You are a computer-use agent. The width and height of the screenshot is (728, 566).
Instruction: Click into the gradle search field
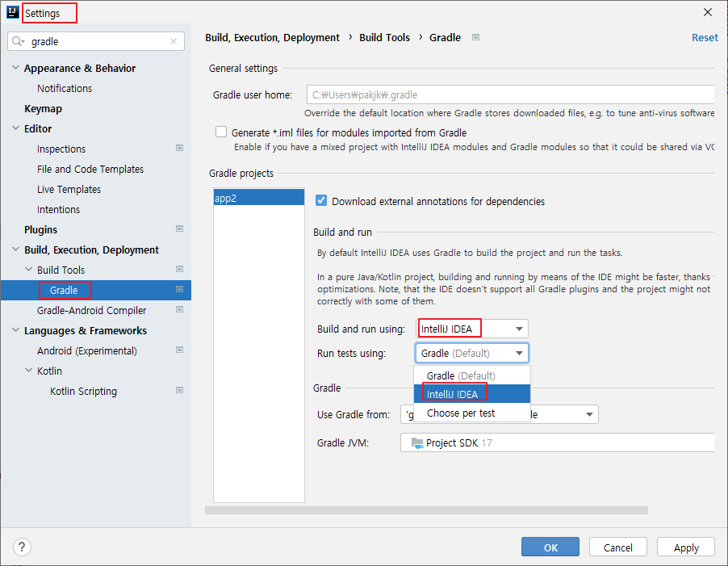coord(96,41)
